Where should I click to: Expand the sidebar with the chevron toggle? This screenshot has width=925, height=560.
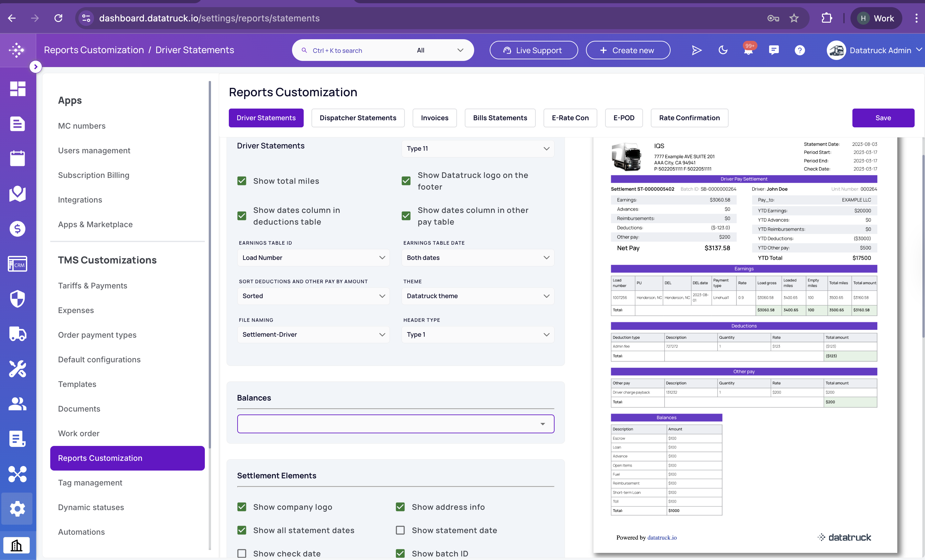36,67
